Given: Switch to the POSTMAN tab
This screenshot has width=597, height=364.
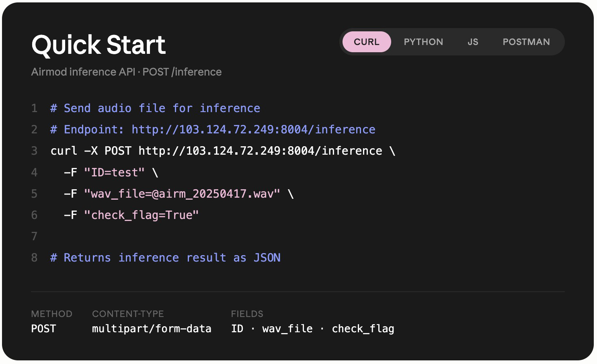Looking at the screenshot, I should point(526,42).
